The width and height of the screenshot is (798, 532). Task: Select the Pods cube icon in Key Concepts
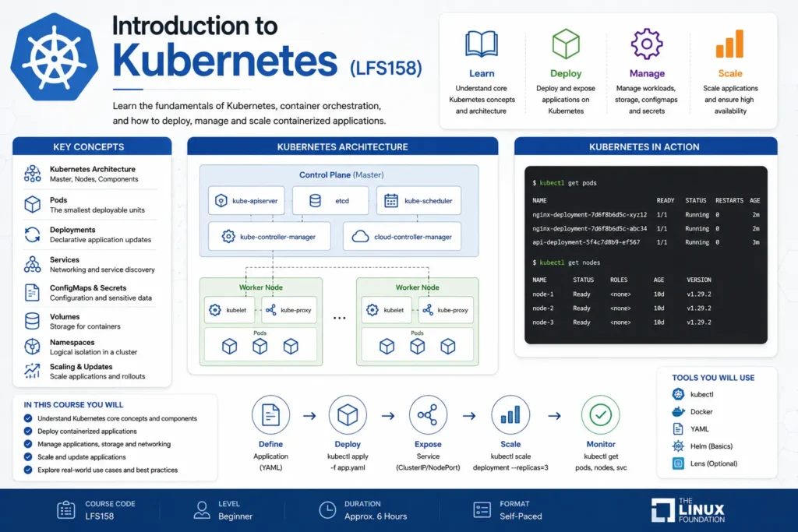pyautogui.click(x=33, y=204)
